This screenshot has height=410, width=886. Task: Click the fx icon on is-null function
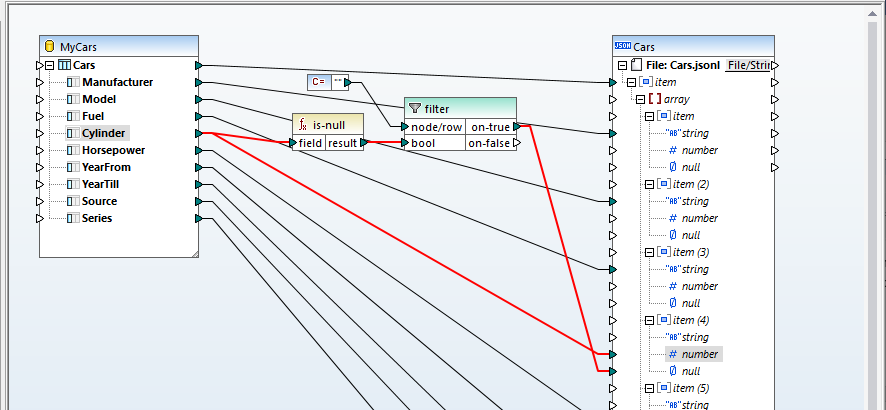pyautogui.click(x=302, y=125)
